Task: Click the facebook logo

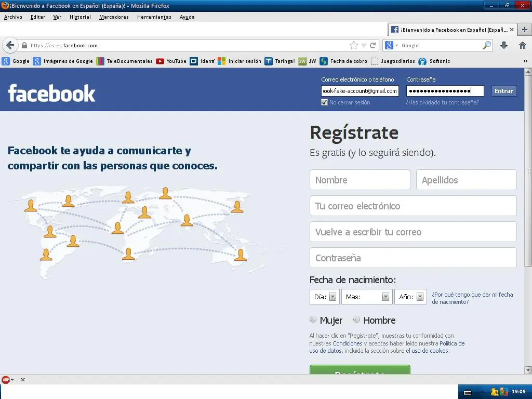Action: [x=51, y=93]
